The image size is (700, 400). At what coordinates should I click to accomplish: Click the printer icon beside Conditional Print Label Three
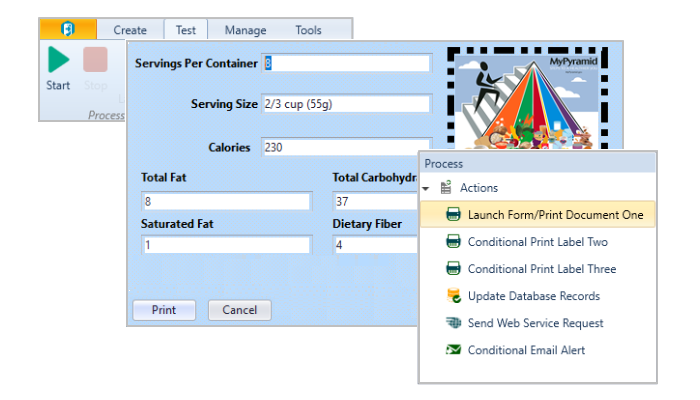[452, 269]
